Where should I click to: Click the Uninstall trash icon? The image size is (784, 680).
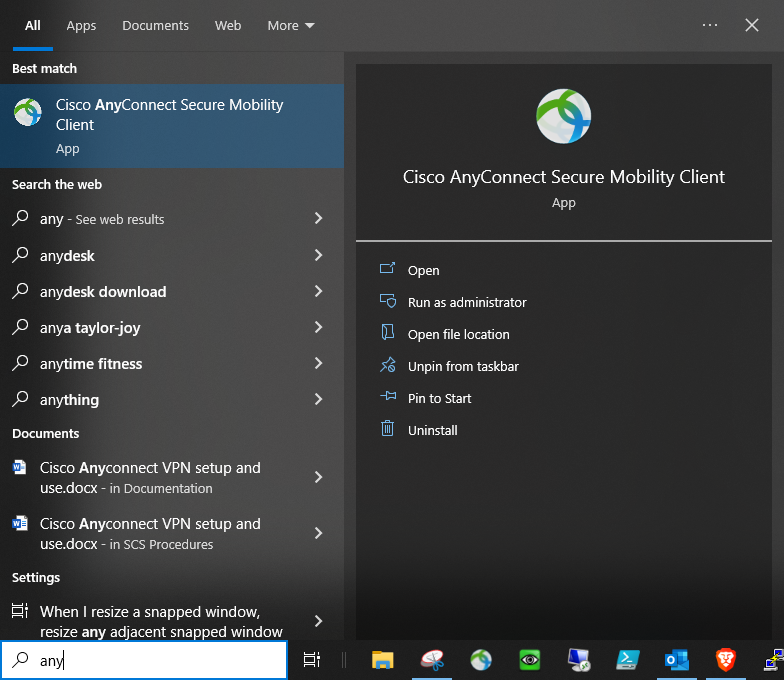388,429
